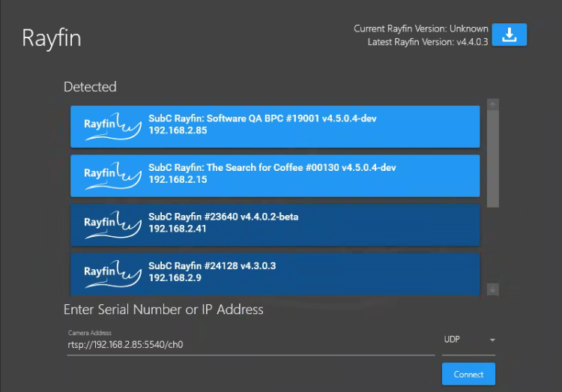562x392 pixels.
Task: Choose The Search for Coffee #00130 title
Action: [x=271, y=168]
